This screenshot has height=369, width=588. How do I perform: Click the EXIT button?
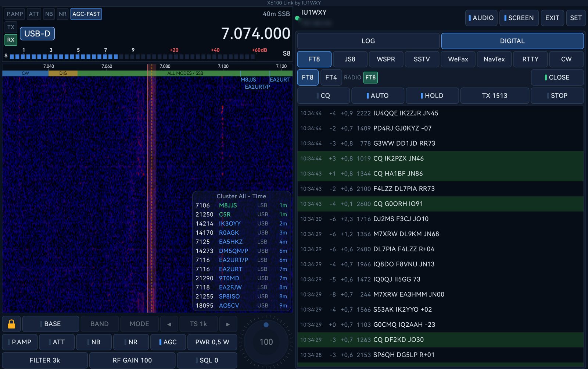point(552,18)
